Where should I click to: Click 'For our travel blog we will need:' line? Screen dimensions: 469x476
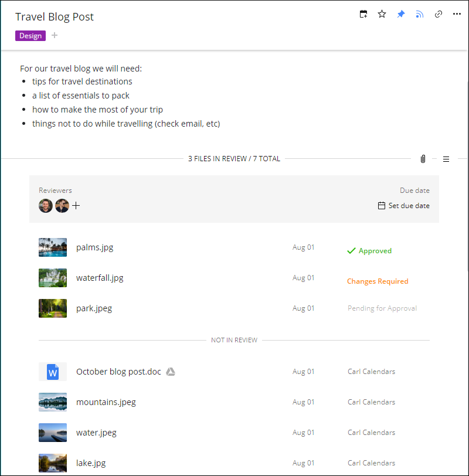click(x=81, y=69)
